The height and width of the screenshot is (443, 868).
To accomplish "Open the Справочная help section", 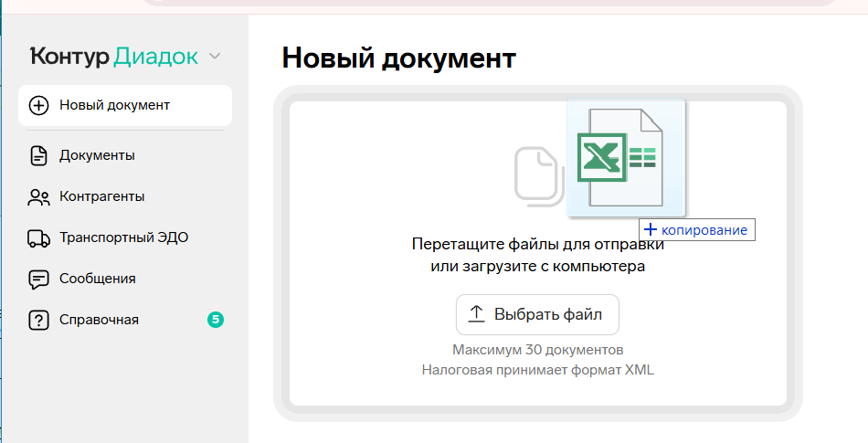I will click(125, 320).
